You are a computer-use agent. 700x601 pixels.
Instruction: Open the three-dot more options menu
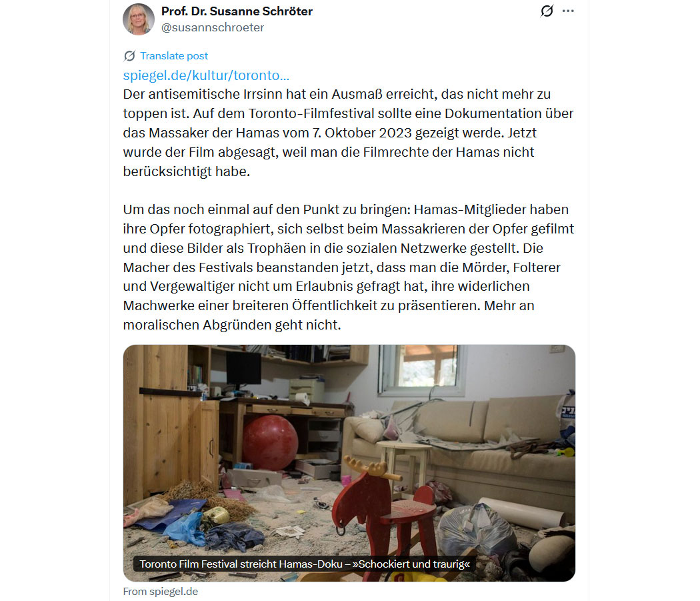tap(568, 11)
